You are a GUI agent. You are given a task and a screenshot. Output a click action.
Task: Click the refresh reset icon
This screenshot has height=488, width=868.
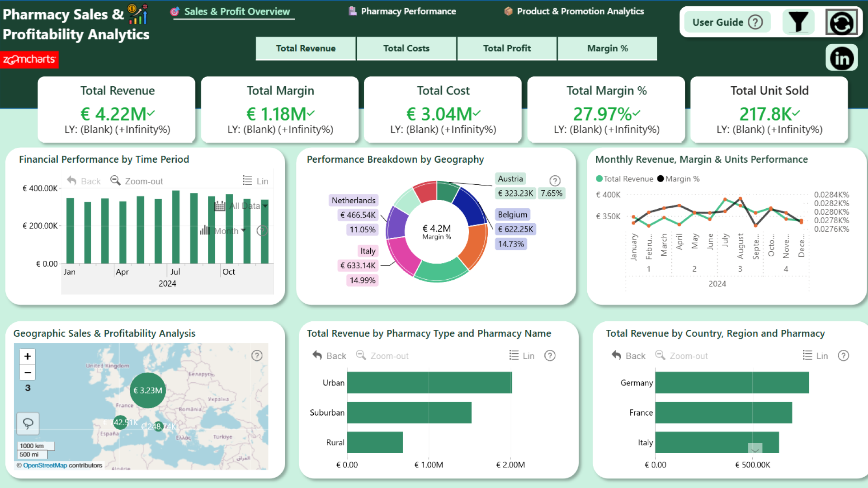tap(841, 22)
